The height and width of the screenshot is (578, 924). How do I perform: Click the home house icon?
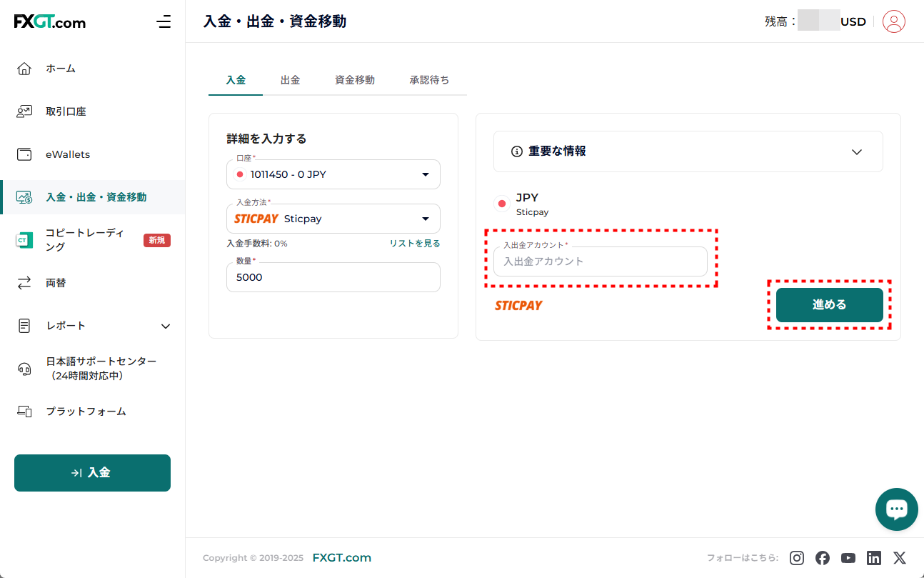point(24,69)
